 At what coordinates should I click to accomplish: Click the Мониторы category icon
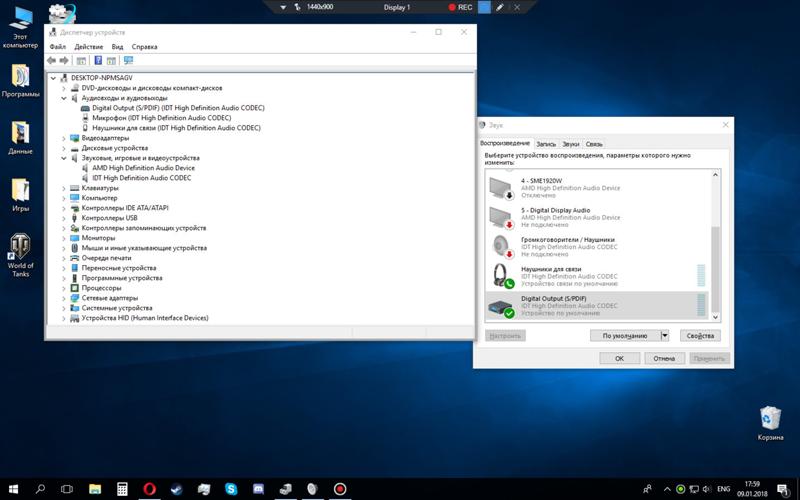point(74,238)
